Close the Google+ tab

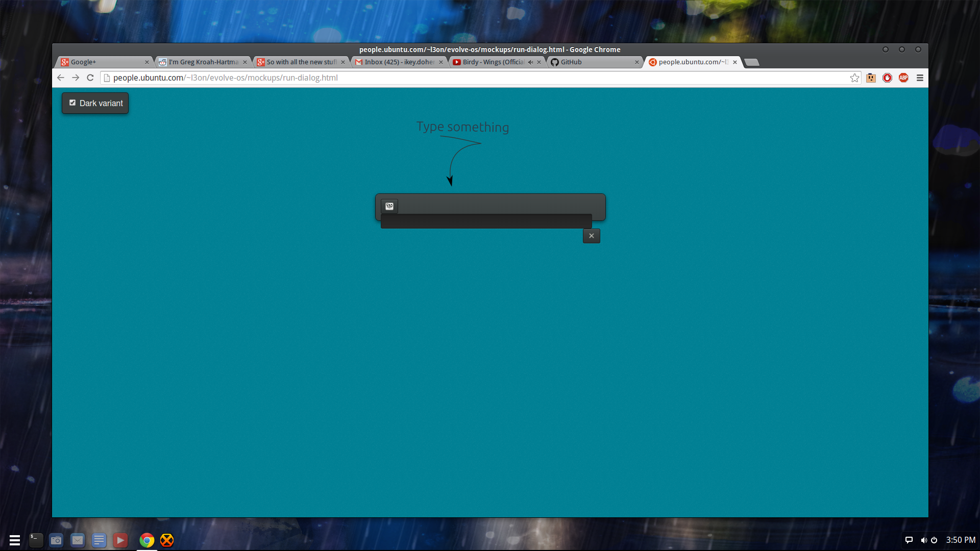point(147,62)
